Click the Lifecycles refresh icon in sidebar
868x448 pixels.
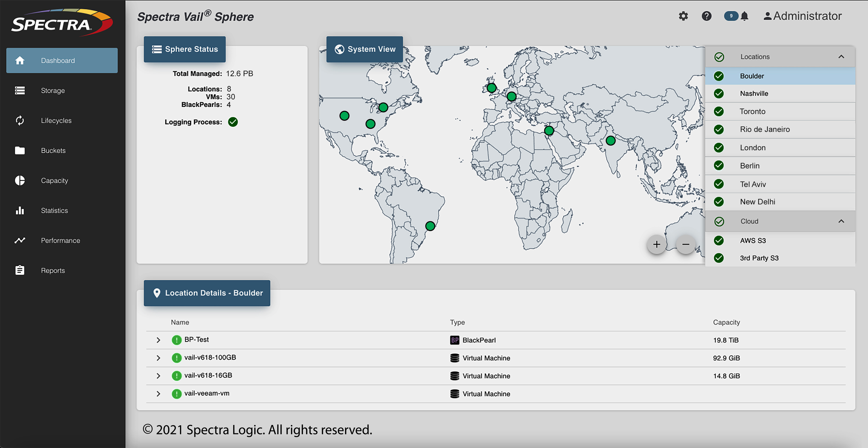point(20,121)
